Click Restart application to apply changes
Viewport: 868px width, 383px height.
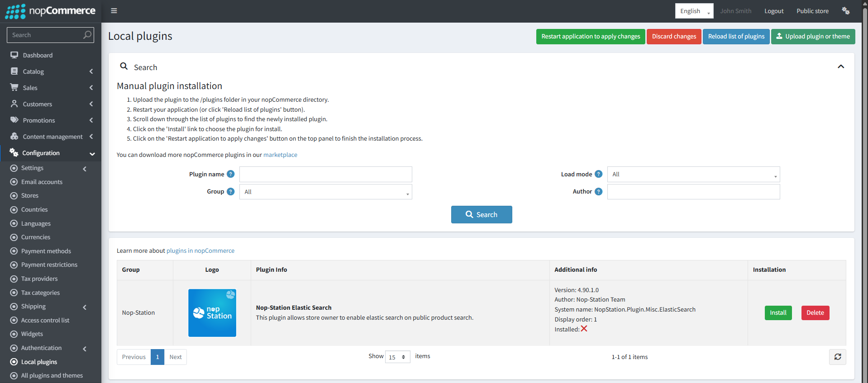click(x=590, y=37)
